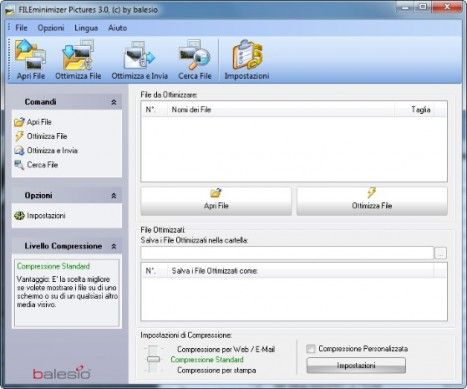This screenshot has width=467, height=389.
Task: Select Compressione per Web / E-Mail level
Action: tap(226, 349)
